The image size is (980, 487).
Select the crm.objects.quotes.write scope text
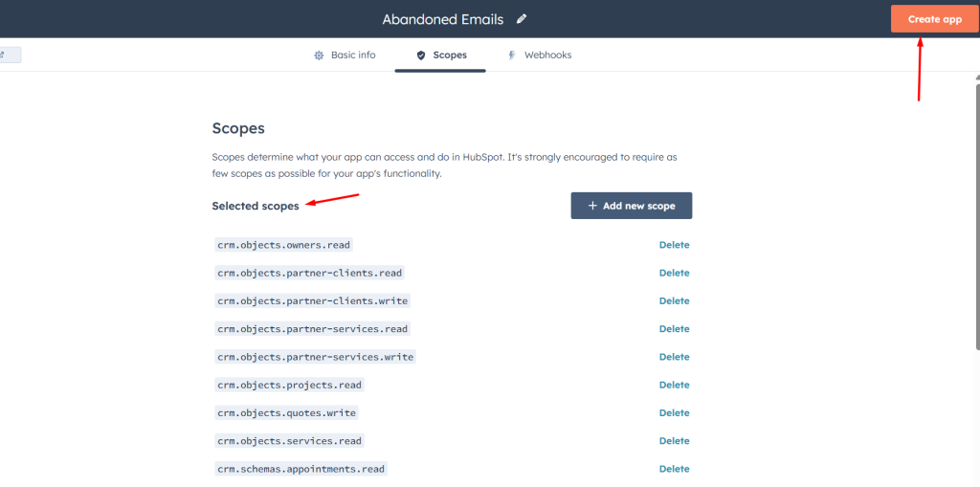287,413
